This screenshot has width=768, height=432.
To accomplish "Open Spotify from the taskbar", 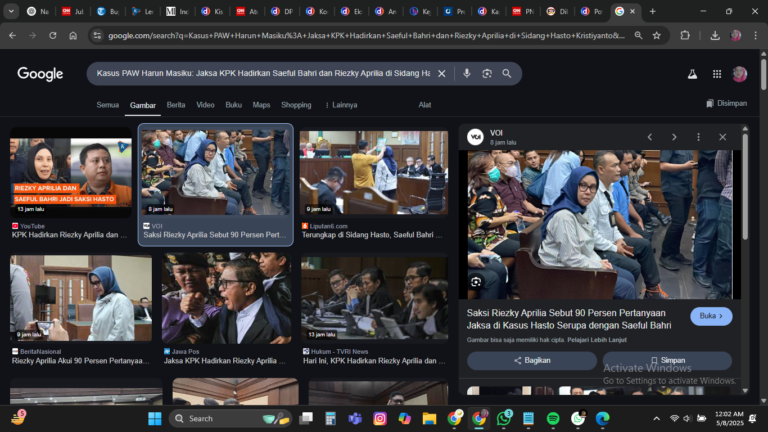I will click(553, 419).
